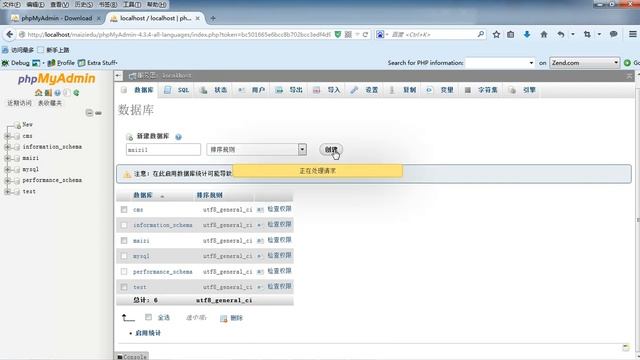Hide the navigation panel with the arrow icon
The image size is (640, 360).
pyautogui.click(x=118, y=76)
